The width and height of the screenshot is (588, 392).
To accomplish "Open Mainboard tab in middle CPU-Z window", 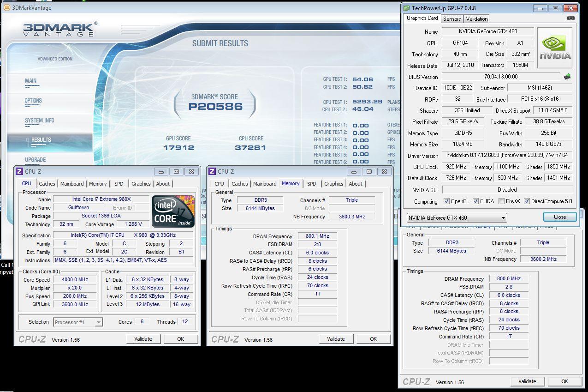I will click(265, 184).
